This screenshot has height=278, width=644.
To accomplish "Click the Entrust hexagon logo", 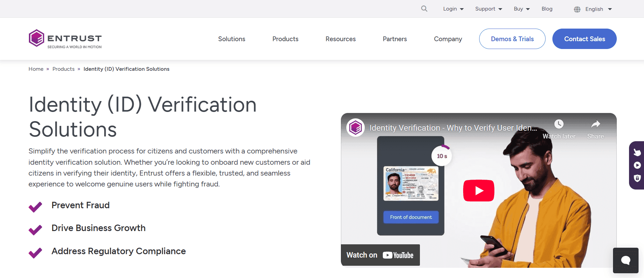I will click(36, 38).
